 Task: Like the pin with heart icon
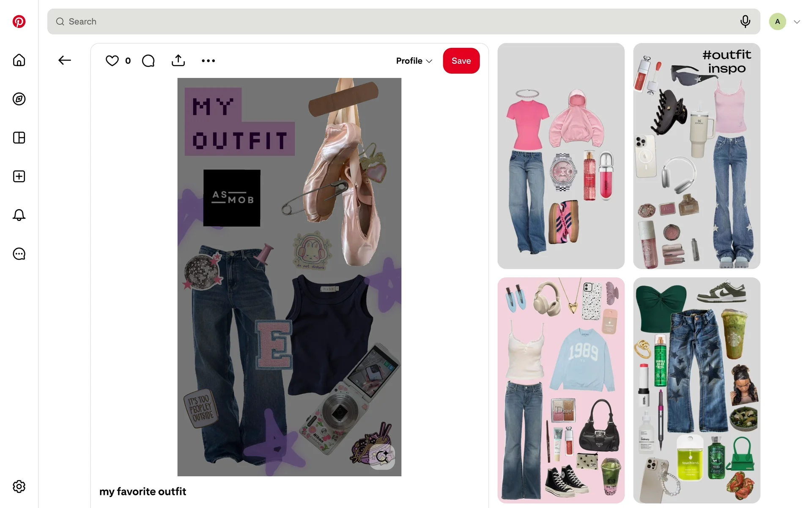(x=112, y=61)
